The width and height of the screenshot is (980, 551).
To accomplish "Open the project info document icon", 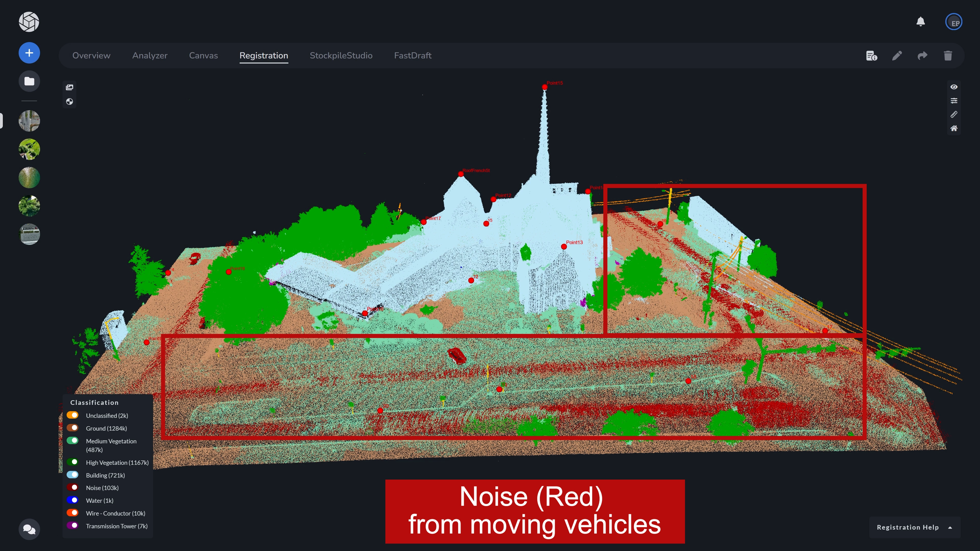I will point(872,56).
